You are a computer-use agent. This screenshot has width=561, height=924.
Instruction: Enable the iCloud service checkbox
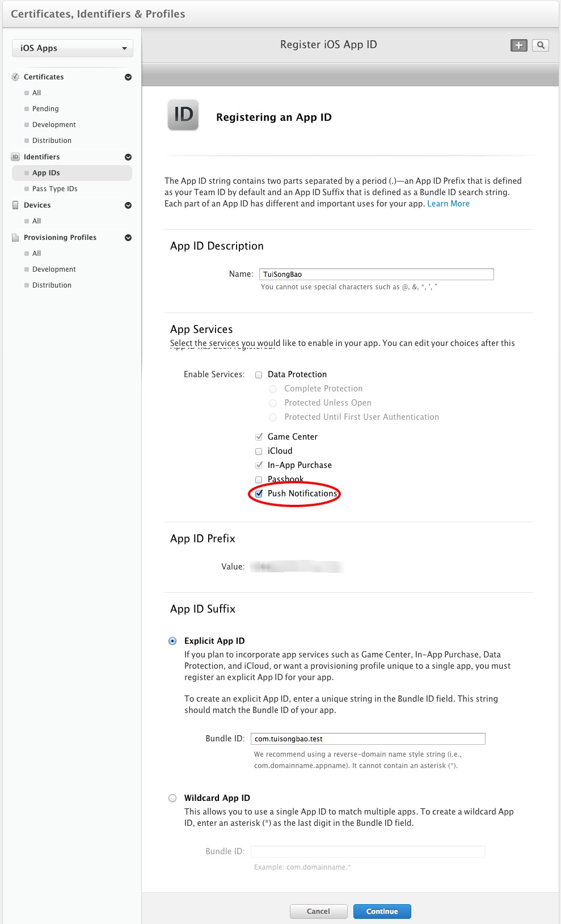[259, 452]
